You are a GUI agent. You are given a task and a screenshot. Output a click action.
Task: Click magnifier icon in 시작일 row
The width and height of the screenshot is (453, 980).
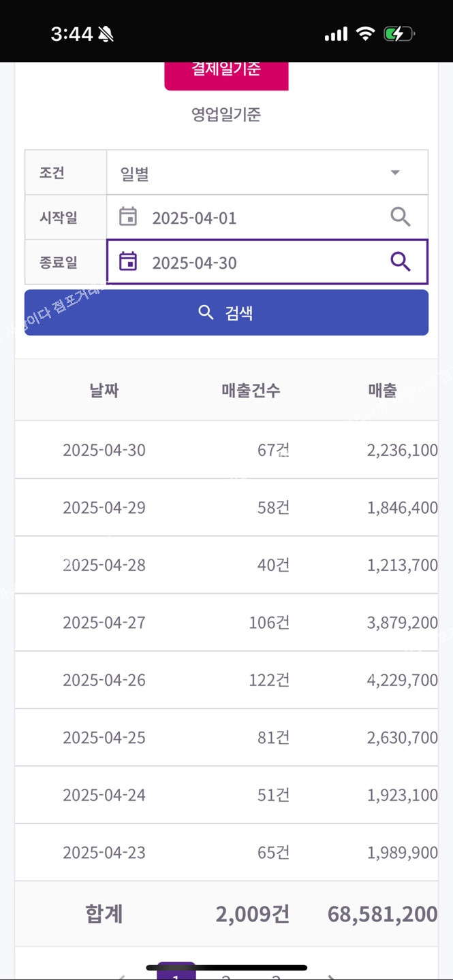[401, 217]
